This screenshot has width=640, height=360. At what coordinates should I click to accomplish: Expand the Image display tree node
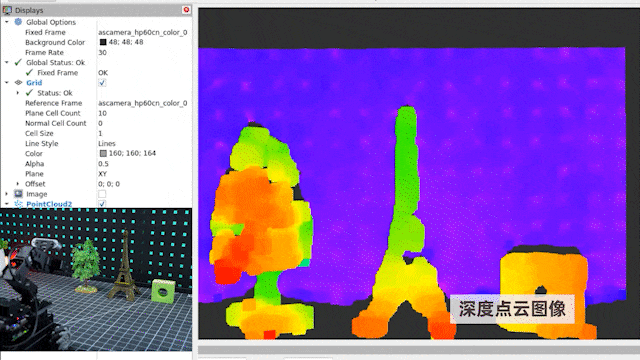[7, 194]
